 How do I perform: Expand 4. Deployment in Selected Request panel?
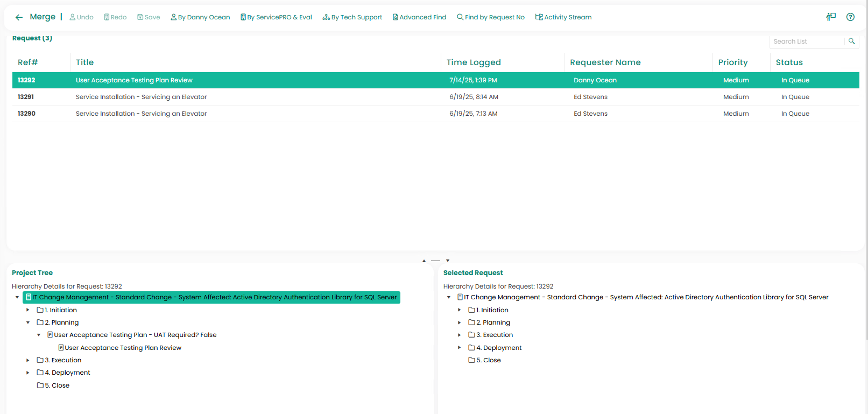(459, 348)
